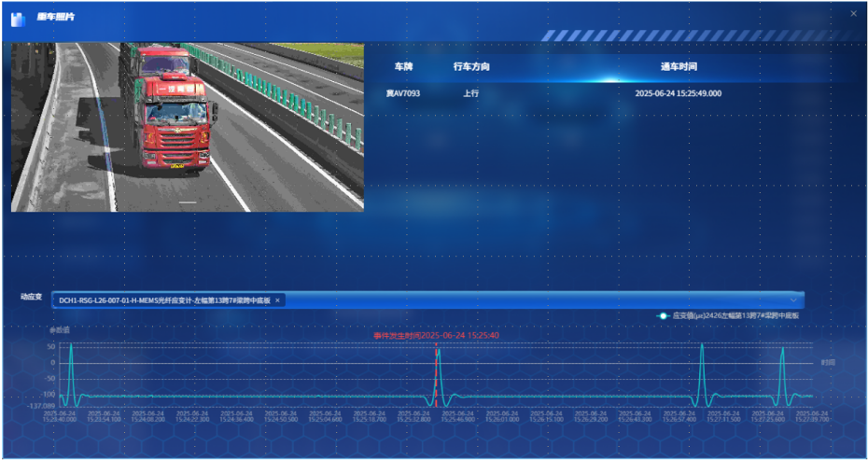Click the selected sensor tag text
Viewport: 868px width, 460px height.
click(164, 300)
